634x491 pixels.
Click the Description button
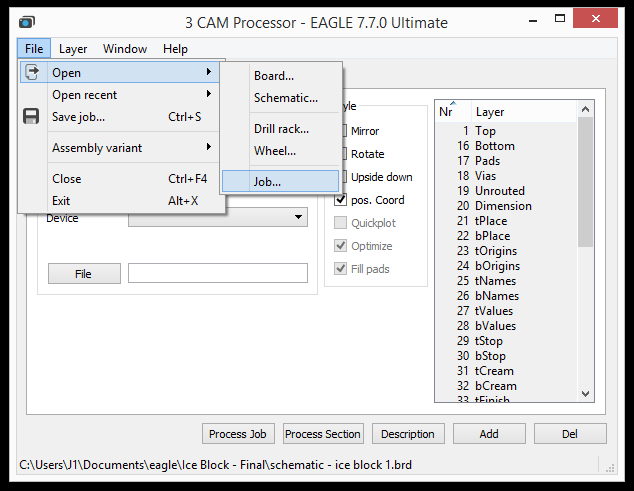tap(408, 434)
